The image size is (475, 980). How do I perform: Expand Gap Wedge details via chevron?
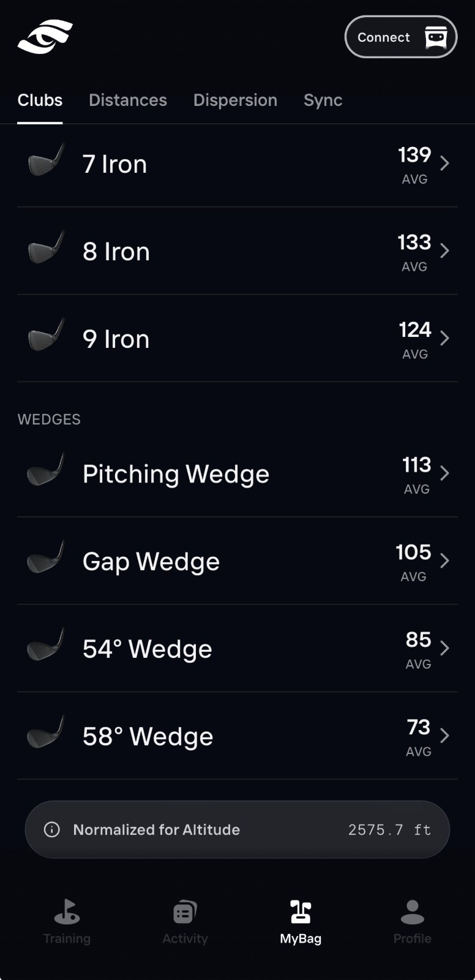[x=445, y=560]
